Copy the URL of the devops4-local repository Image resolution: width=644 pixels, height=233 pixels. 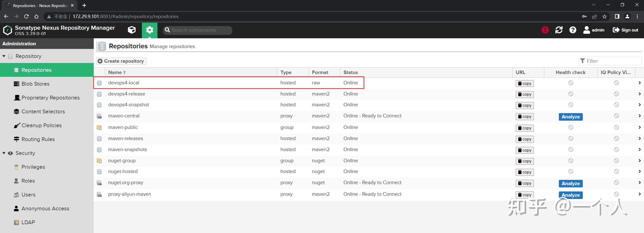pos(525,83)
